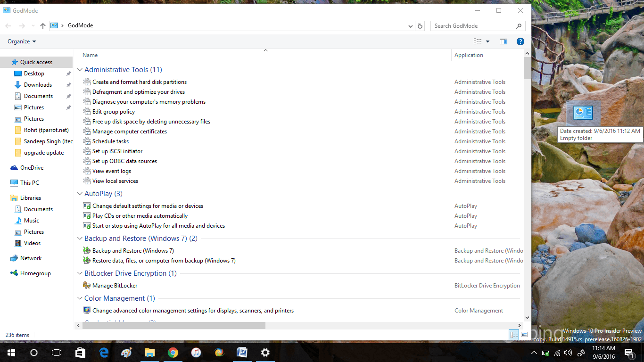644x362 pixels.
Task: Launch Word from the taskbar
Action: tap(242, 353)
